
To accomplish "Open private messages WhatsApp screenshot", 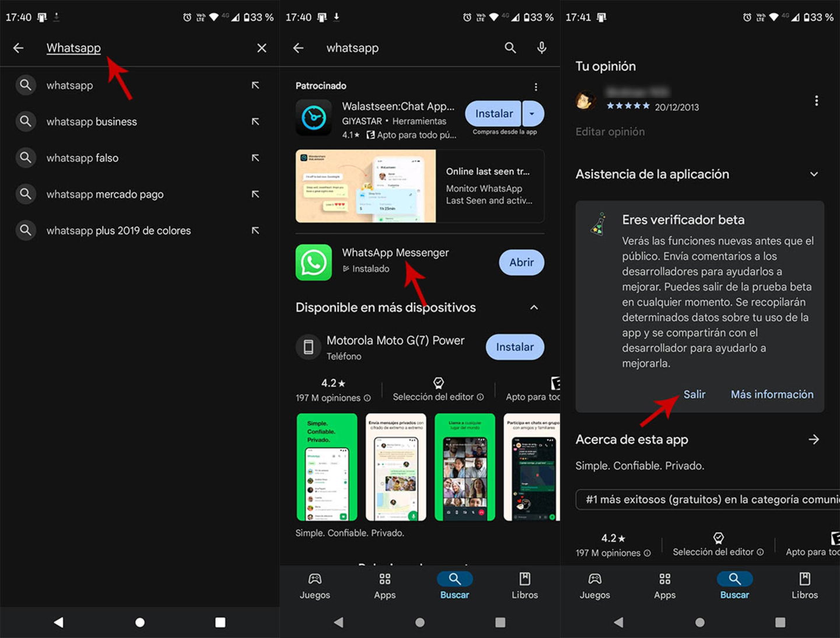I will (x=396, y=467).
